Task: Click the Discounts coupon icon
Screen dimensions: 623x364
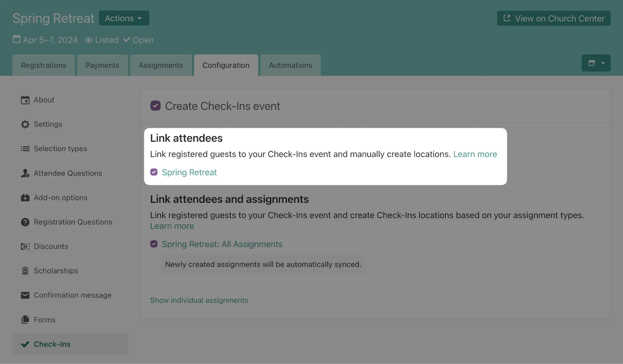Action: click(x=25, y=246)
